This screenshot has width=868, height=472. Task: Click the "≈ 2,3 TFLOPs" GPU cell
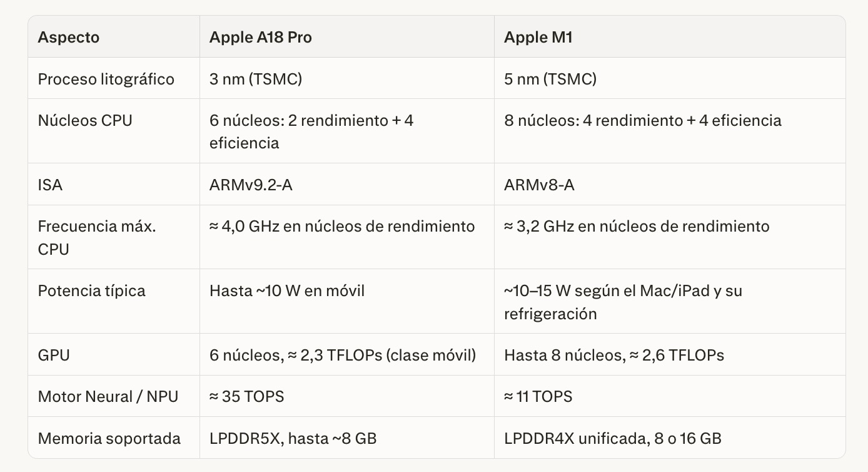pos(343,355)
